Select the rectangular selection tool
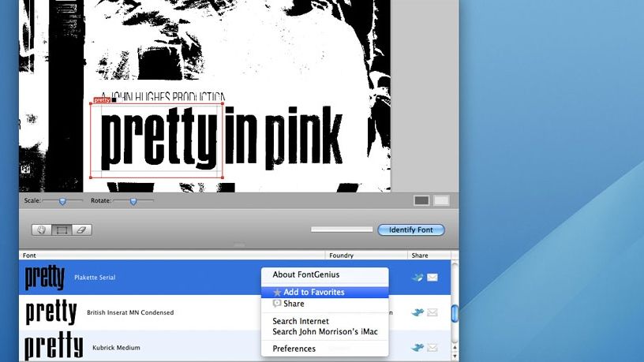This screenshot has height=362, width=644. tap(62, 230)
